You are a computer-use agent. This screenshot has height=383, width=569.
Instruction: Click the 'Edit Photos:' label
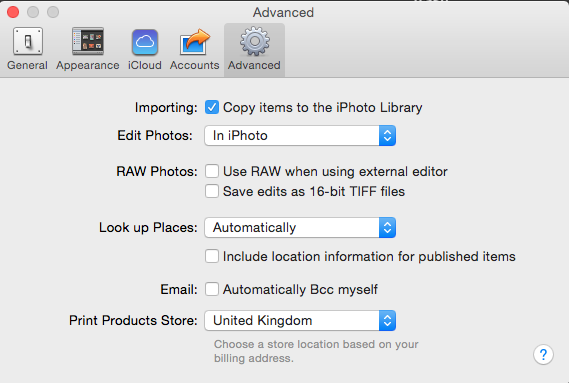coord(155,135)
